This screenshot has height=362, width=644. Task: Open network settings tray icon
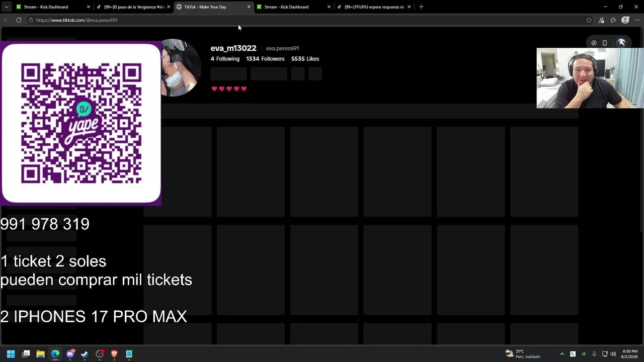click(x=605, y=354)
